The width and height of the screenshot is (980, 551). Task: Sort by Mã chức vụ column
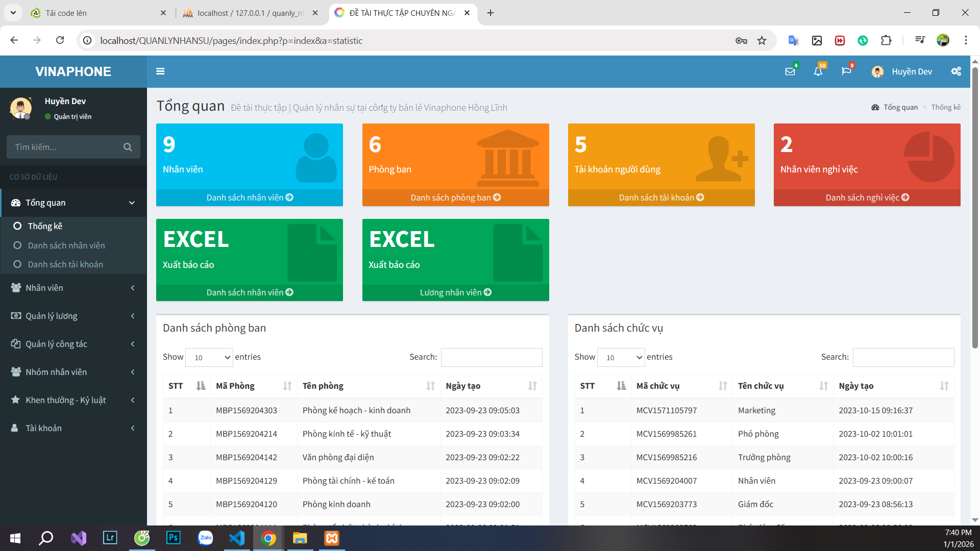pyautogui.click(x=681, y=386)
